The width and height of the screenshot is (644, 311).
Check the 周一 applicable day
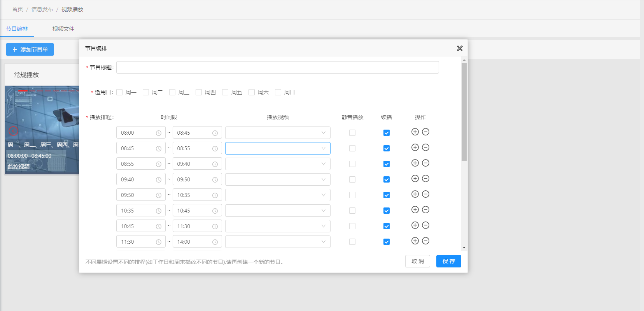tap(119, 92)
